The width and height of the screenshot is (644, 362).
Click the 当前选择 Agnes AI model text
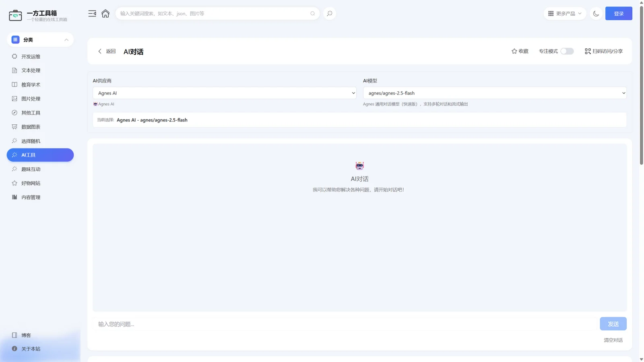[x=152, y=120]
